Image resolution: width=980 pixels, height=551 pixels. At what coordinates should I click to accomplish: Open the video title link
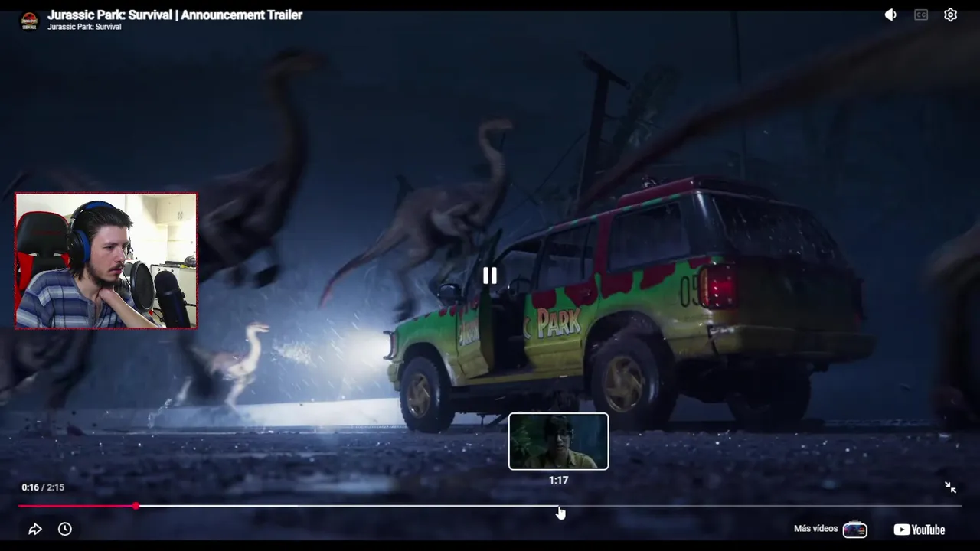pyautogui.click(x=175, y=15)
